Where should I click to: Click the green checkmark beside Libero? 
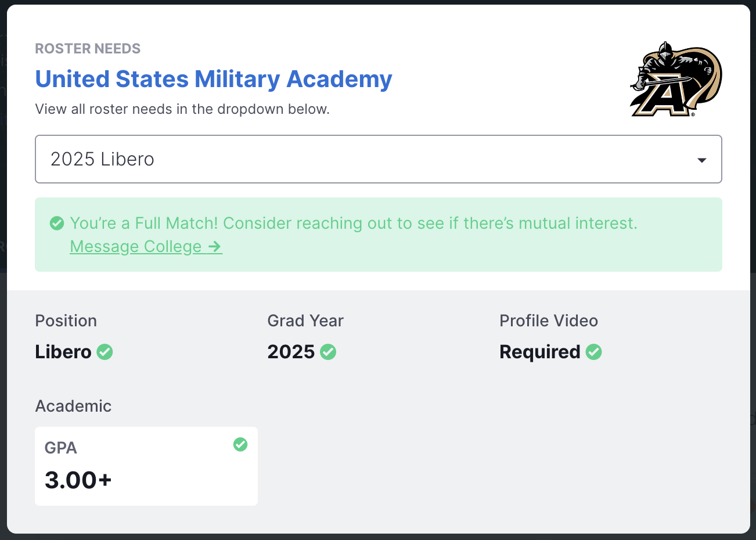(x=105, y=352)
